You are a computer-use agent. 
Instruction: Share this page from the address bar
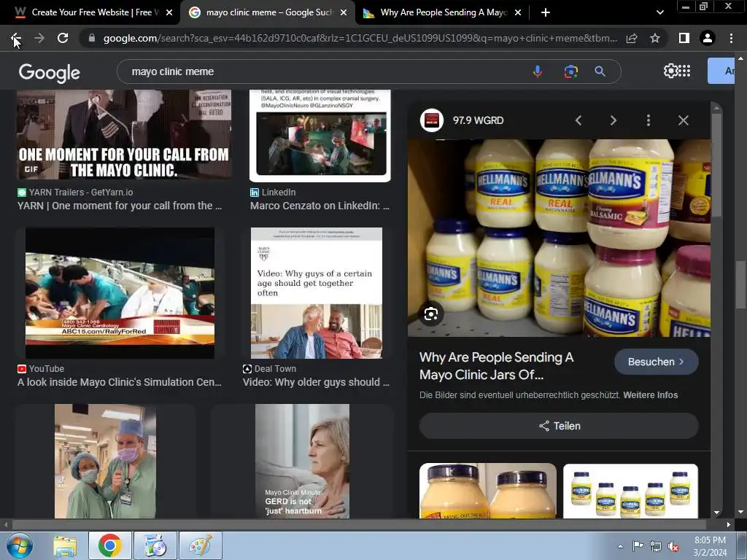click(x=632, y=38)
